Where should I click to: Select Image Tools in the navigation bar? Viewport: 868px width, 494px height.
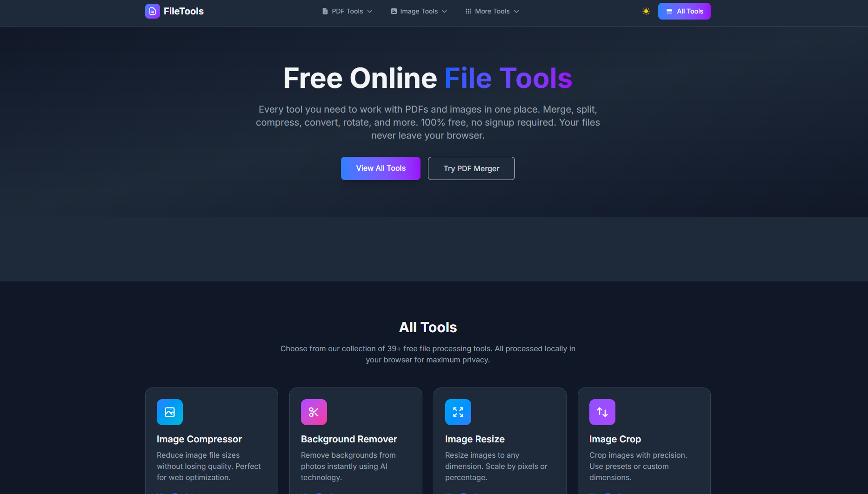pos(418,11)
